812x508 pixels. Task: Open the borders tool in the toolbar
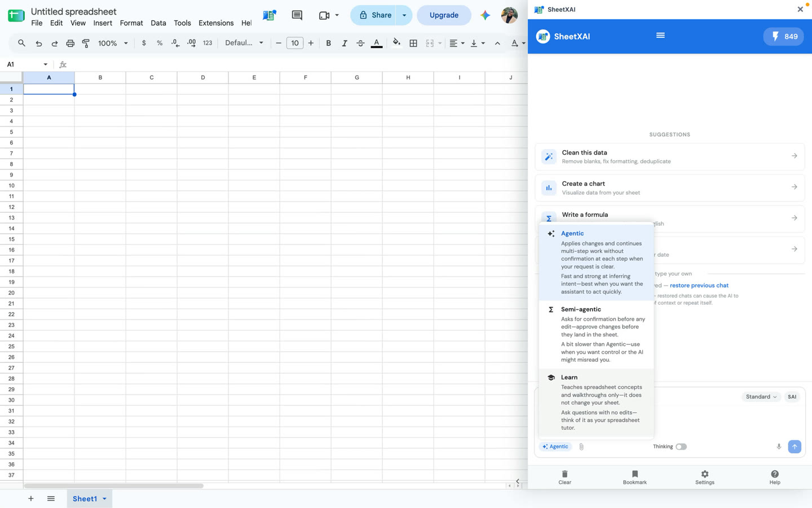(413, 43)
